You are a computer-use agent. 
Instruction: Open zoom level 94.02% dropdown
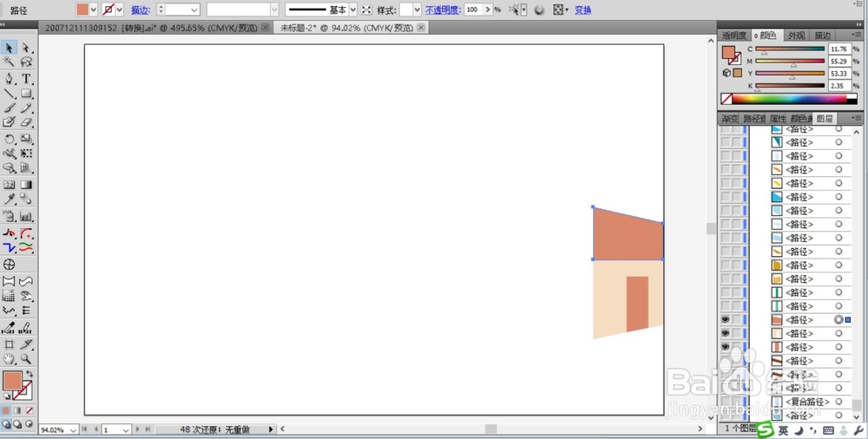click(x=74, y=429)
